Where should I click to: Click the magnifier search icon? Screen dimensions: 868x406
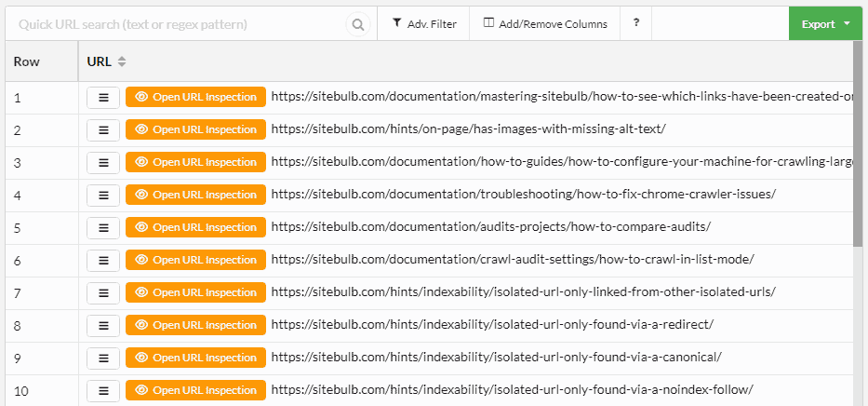tap(357, 24)
